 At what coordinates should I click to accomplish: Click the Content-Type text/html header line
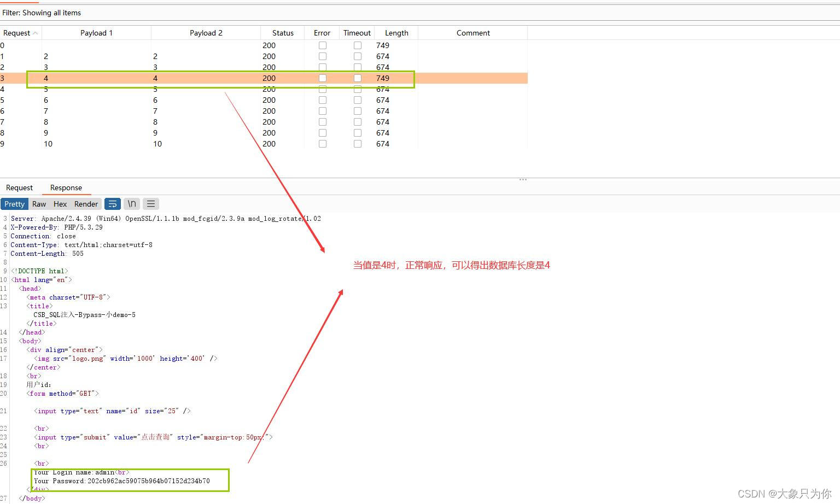click(x=81, y=245)
